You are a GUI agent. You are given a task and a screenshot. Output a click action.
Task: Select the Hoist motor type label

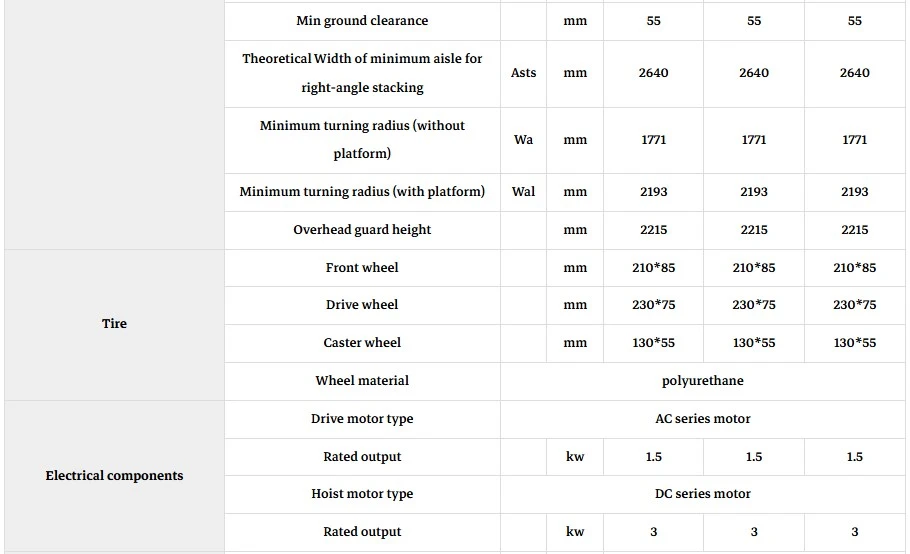(362, 494)
